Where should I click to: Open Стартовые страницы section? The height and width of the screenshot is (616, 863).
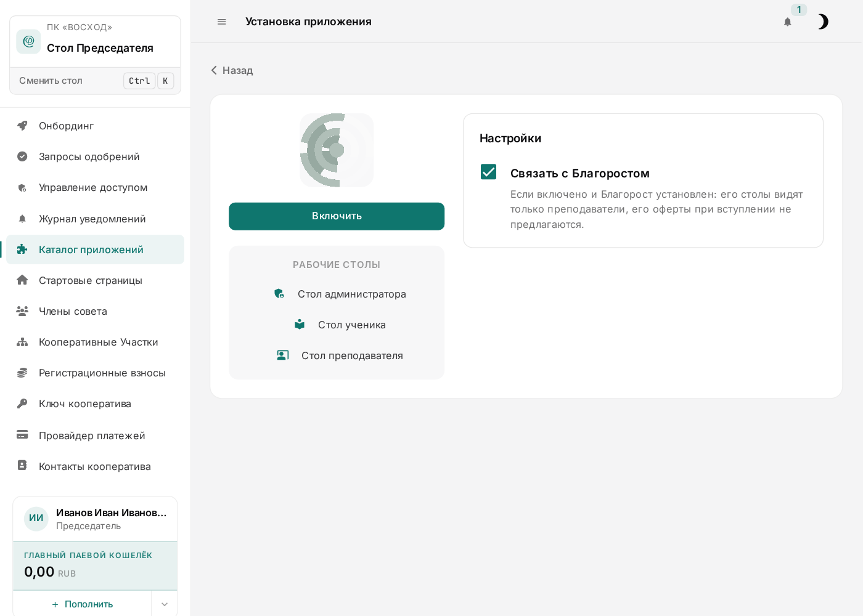click(x=96, y=280)
